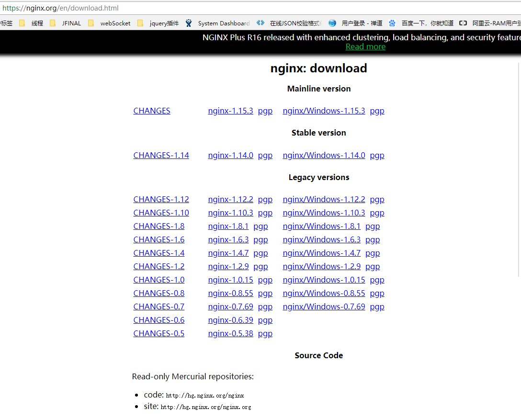Open CHANGES-1.14 link
521x420 pixels.
coord(161,156)
